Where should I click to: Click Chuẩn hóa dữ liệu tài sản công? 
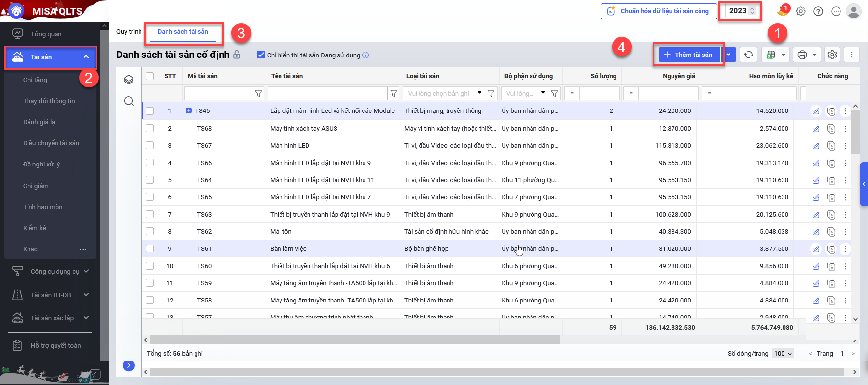tap(659, 11)
